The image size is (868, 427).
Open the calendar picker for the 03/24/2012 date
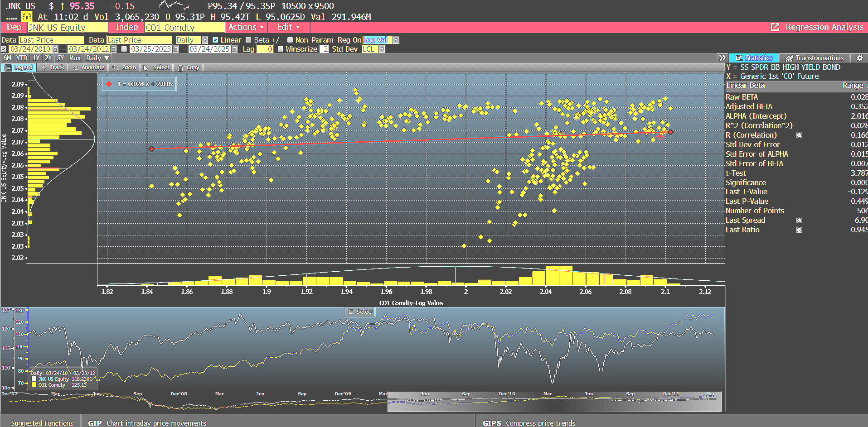[x=113, y=49]
